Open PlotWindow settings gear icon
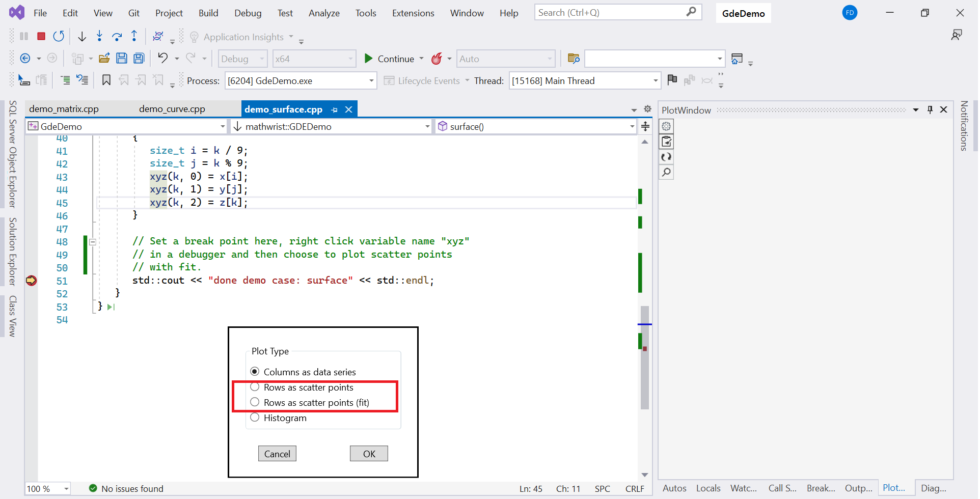The width and height of the screenshot is (980, 499). pos(666,126)
